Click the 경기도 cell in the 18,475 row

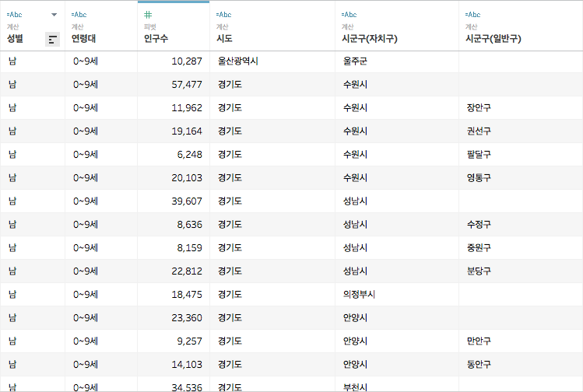[x=230, y=294]
